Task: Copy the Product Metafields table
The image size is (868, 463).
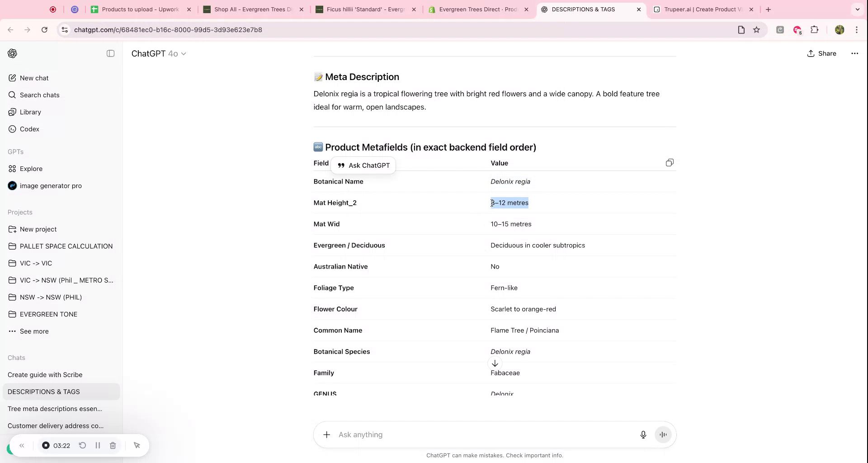Action: 670,163
